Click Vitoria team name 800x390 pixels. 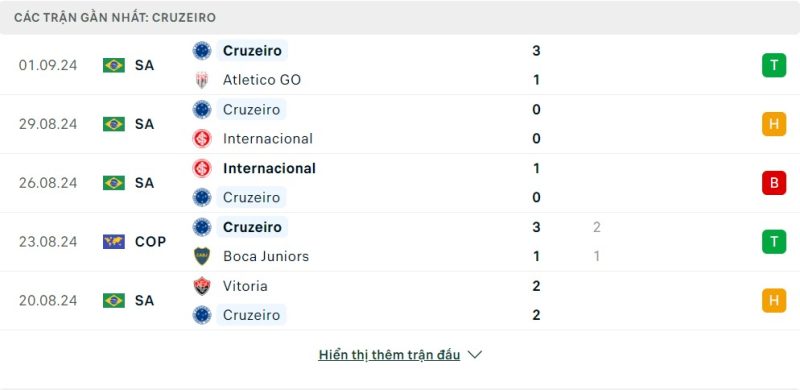[x=245, y=286]
